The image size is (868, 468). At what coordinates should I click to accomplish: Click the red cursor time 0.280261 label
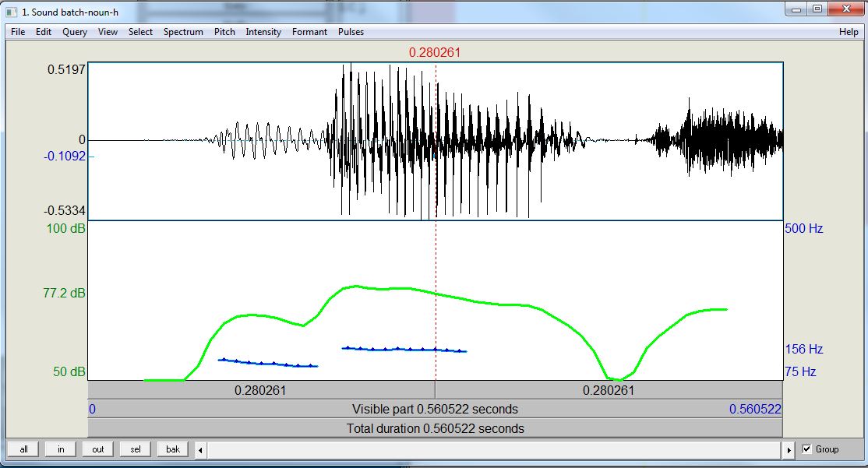[435, 52]
